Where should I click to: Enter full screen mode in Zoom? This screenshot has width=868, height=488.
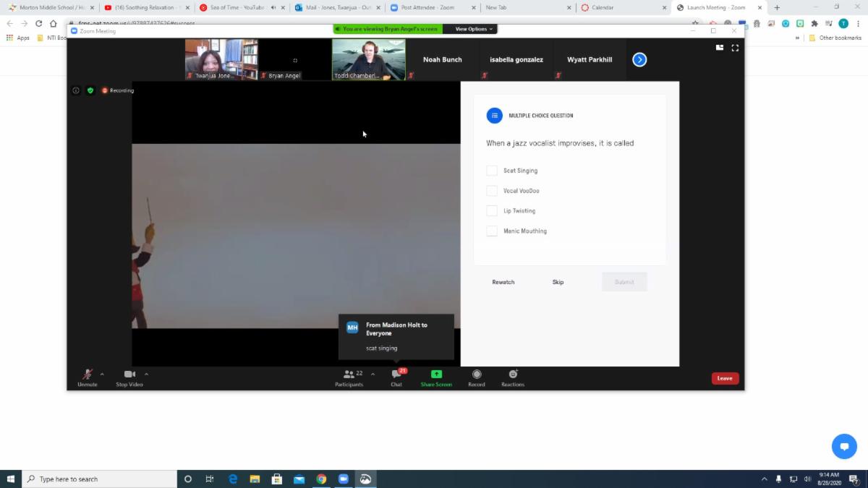[x=735, y=48]
